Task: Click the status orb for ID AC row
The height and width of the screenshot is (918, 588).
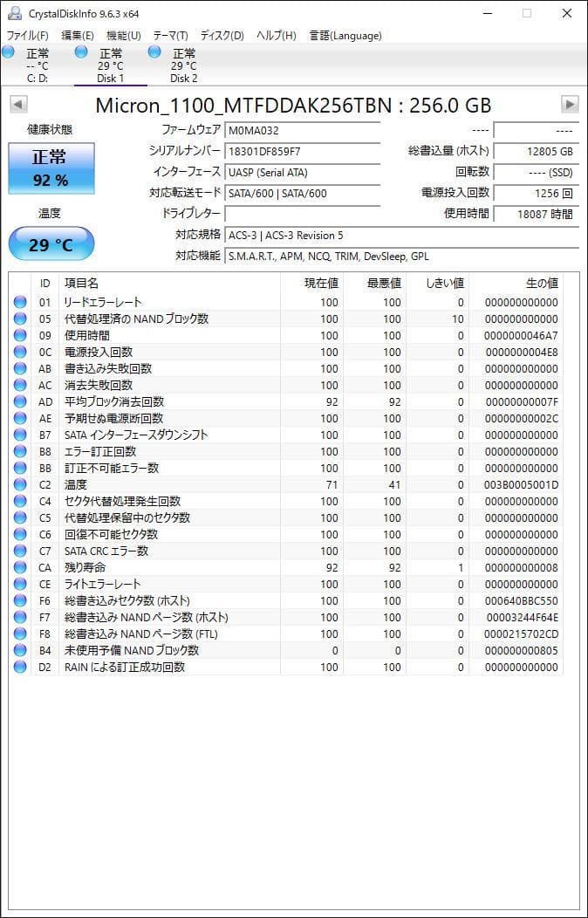Action: [x=20, y=385]
